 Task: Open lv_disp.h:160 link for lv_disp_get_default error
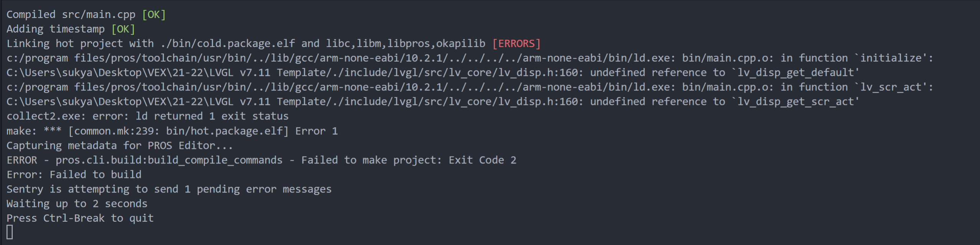pyautogui.click(x=538, y=73)
